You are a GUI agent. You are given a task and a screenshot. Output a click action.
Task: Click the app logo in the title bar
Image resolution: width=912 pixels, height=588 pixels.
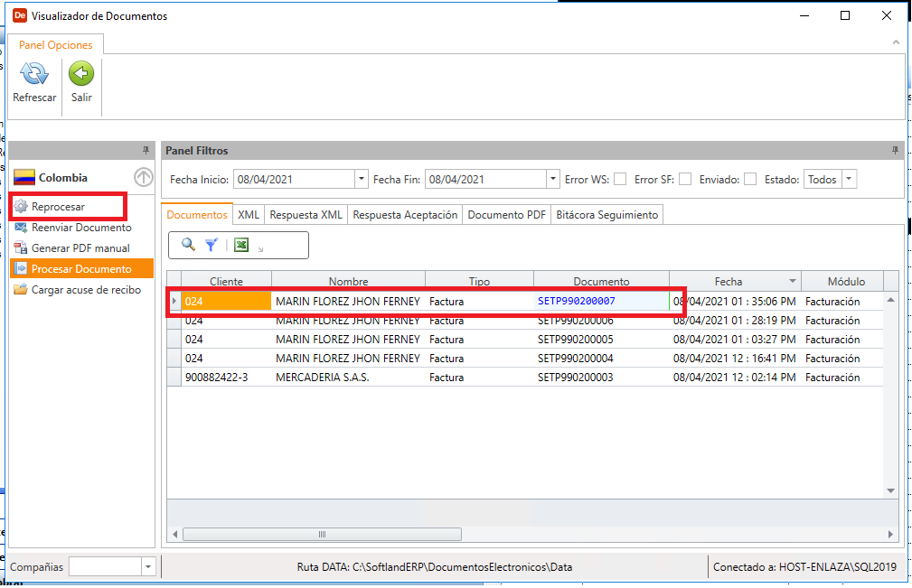[20, 15]
